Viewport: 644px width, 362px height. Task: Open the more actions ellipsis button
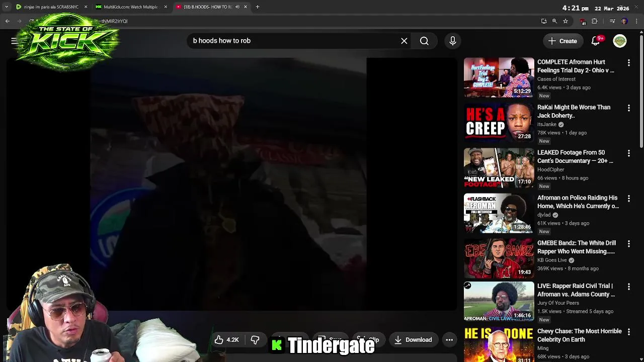click(x=449, y=340)
